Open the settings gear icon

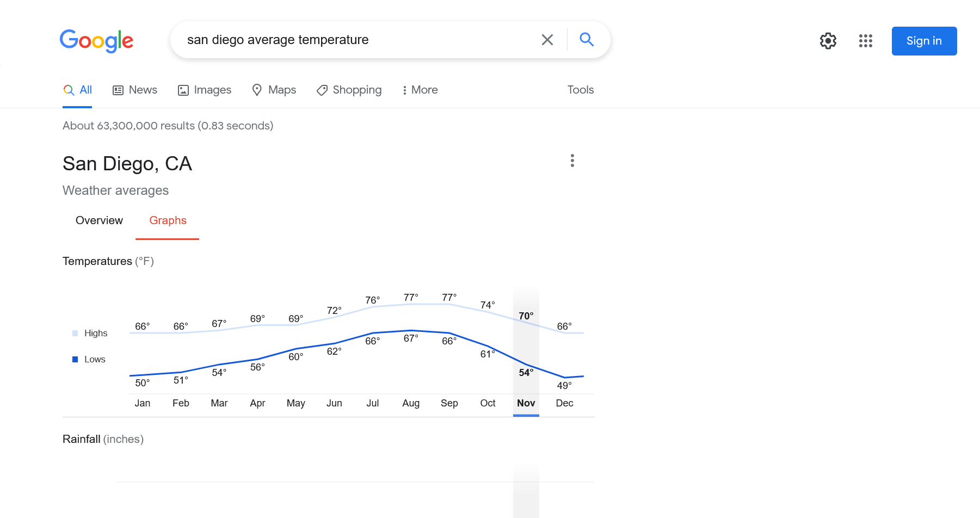828,41
